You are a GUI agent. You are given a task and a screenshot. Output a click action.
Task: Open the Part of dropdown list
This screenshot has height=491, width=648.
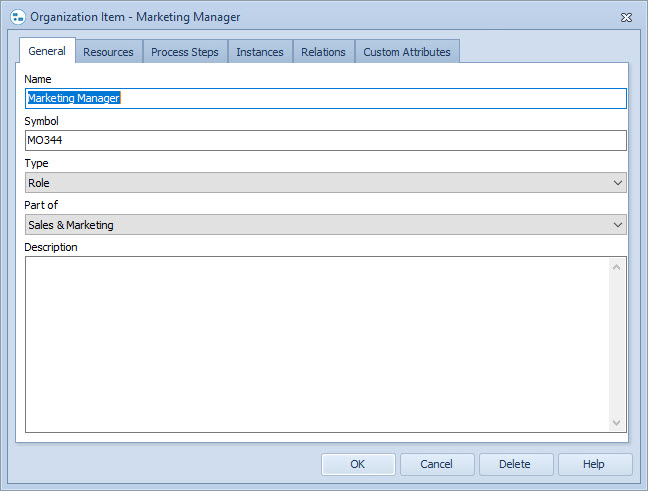tap(325, 225)
